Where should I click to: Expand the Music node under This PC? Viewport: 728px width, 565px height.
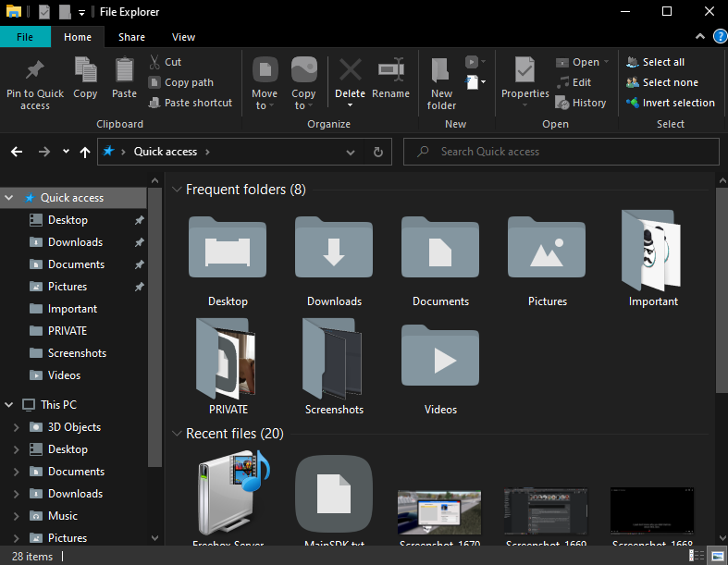(17, 516)
